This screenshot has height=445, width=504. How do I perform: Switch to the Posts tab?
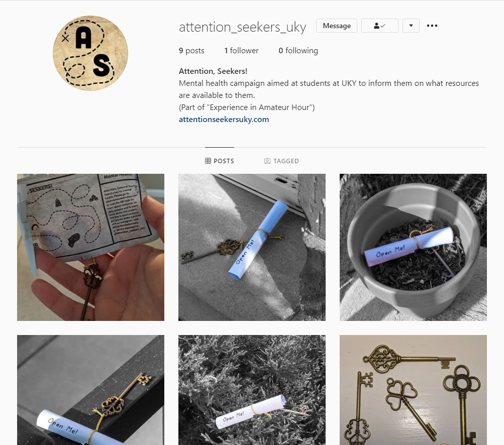[x=220, y=161]
